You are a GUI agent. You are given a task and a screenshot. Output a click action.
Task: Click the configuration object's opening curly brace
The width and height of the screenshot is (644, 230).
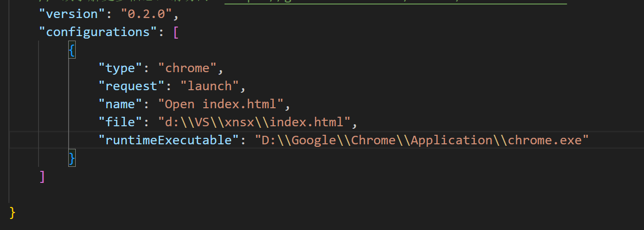click(x=72, y=50)
